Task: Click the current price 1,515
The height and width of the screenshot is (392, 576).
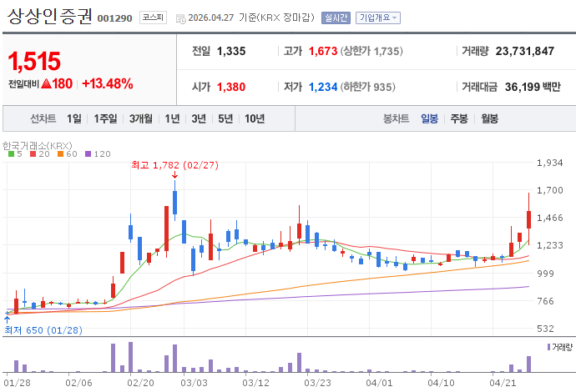Action: tap(34, 61)
